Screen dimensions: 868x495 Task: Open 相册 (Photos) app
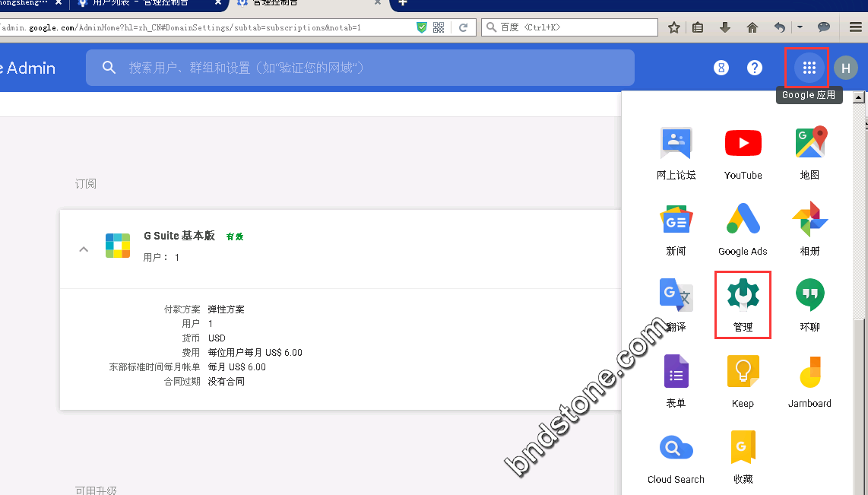[810, 229]
